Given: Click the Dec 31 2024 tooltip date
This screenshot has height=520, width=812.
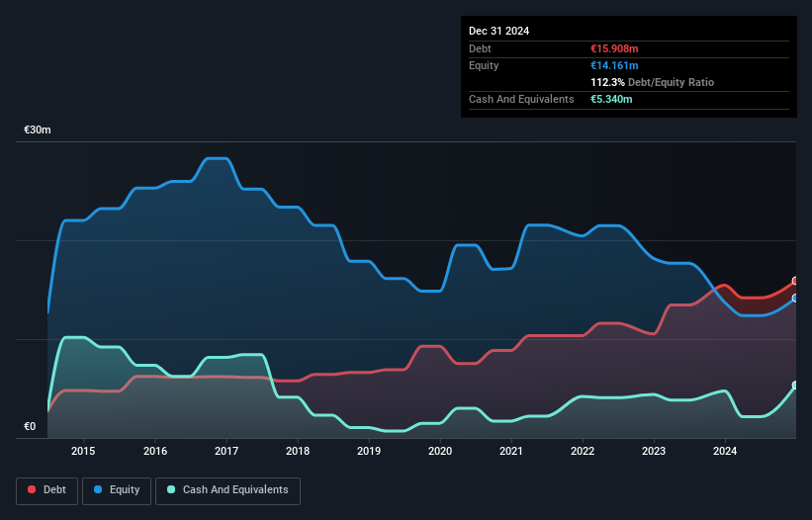Looking at the screenshot, I should pos(499,31).
